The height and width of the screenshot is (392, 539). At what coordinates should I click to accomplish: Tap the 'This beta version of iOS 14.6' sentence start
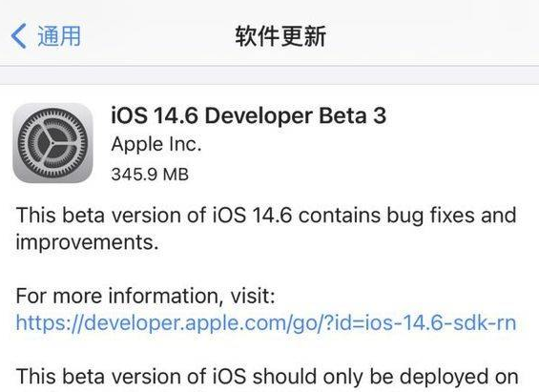point(154,216)
